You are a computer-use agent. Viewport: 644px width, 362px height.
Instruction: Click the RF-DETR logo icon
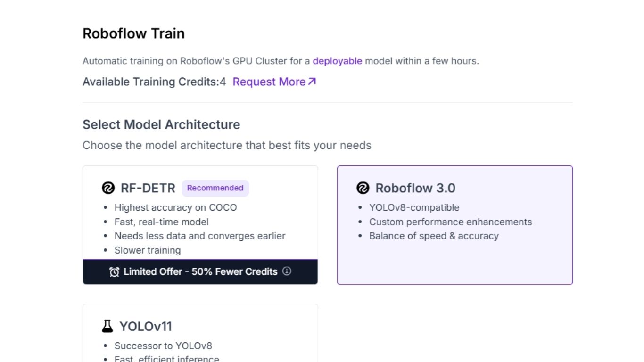108,188
